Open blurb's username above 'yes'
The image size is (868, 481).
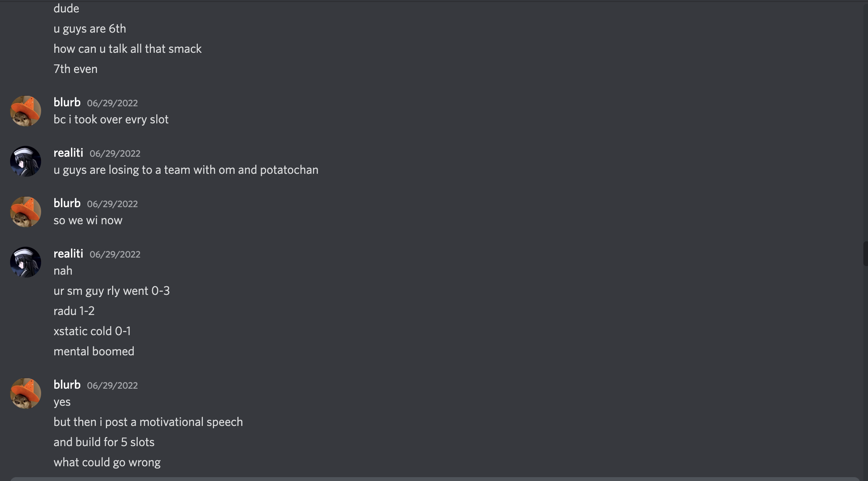coord(67,384)
